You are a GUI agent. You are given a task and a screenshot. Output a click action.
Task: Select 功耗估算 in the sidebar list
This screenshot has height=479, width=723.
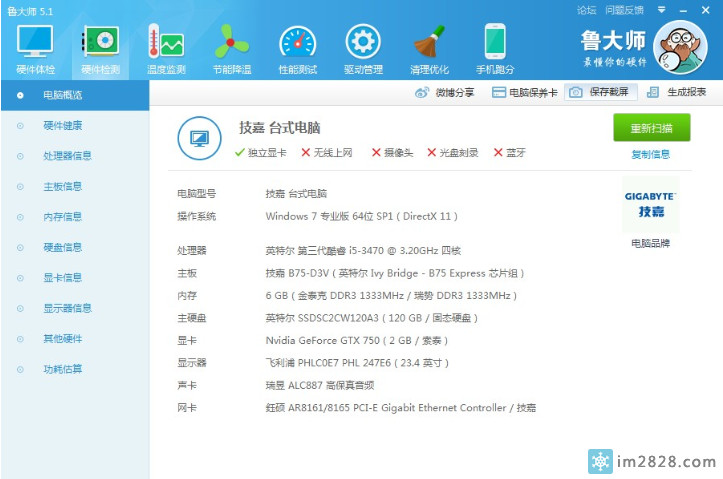62,369
